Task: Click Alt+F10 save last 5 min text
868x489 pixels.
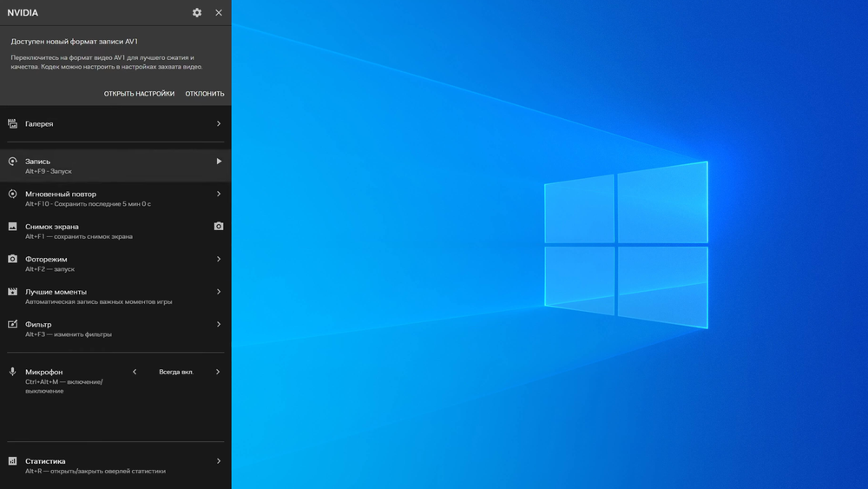Action: [x=88, y=204]
